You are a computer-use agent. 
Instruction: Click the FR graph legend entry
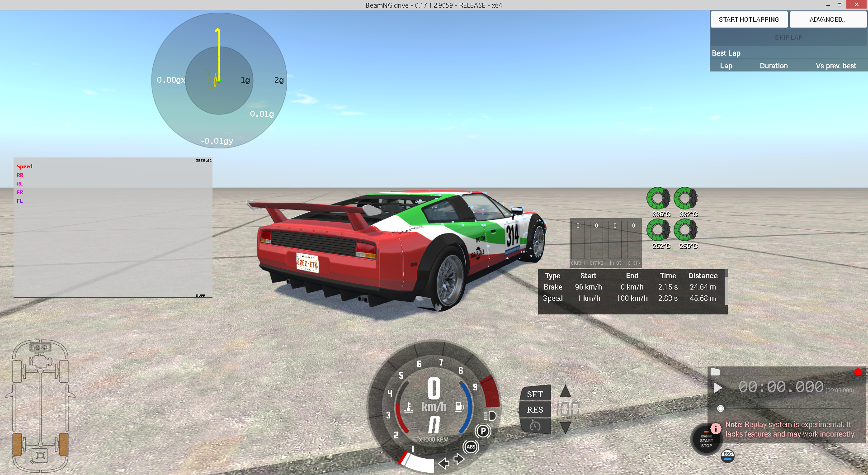point(20,192)
